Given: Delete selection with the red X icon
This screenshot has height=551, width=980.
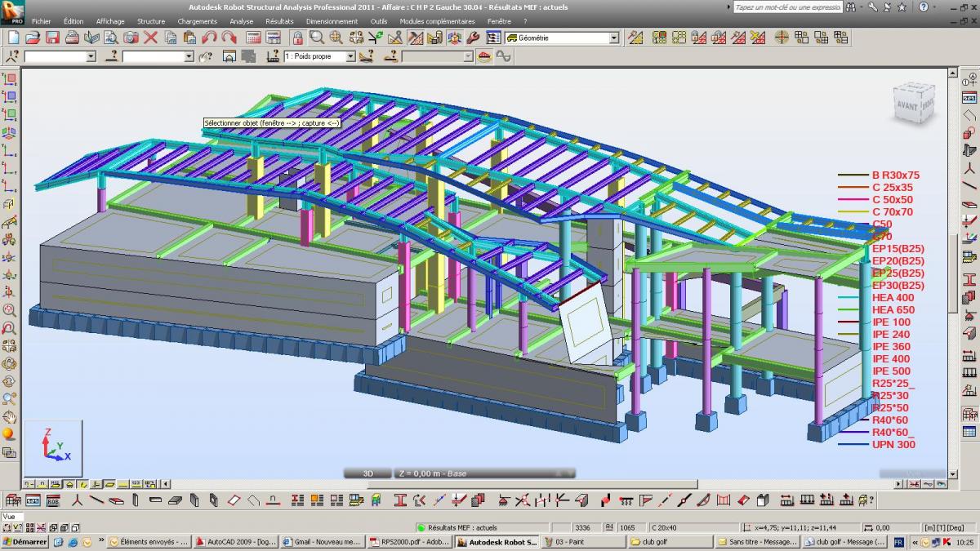Looking at the screenshot, I should [x=150, y=38].
